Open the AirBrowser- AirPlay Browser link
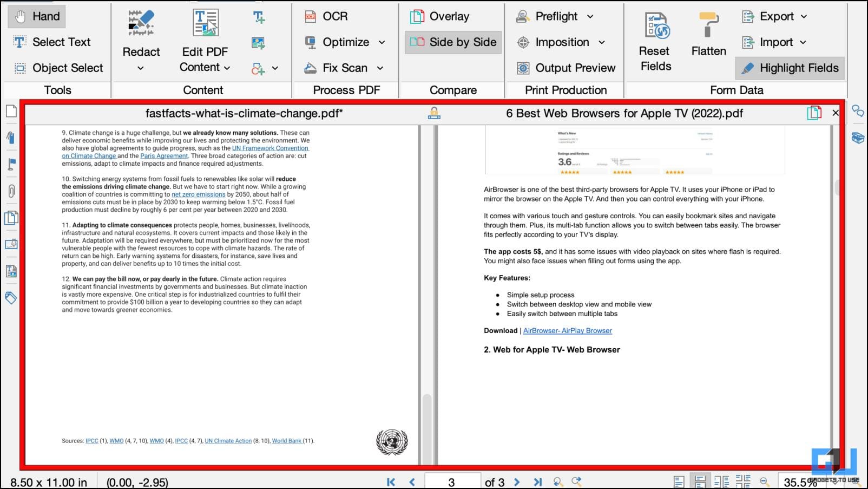This screenshot has width=868, height=489. (567, 331)
